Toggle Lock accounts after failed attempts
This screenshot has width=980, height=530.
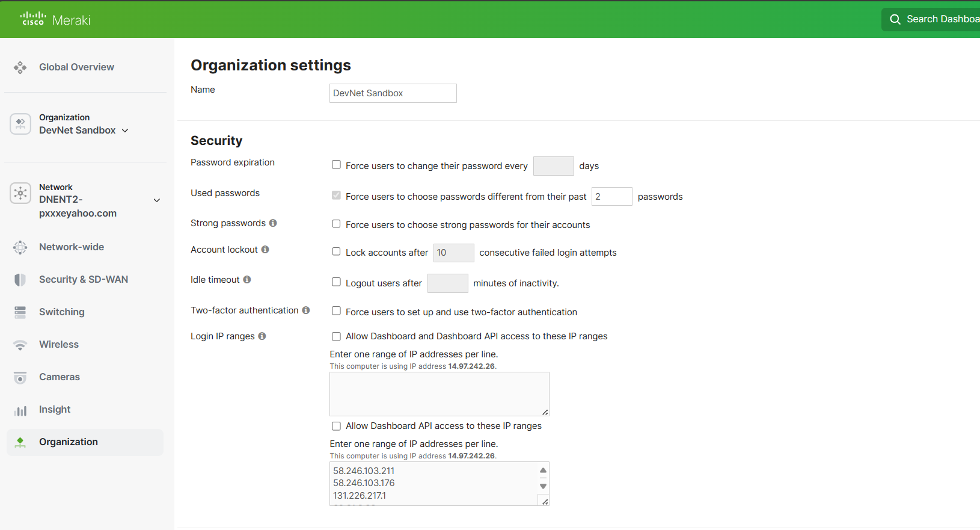[x=336, y=251]
